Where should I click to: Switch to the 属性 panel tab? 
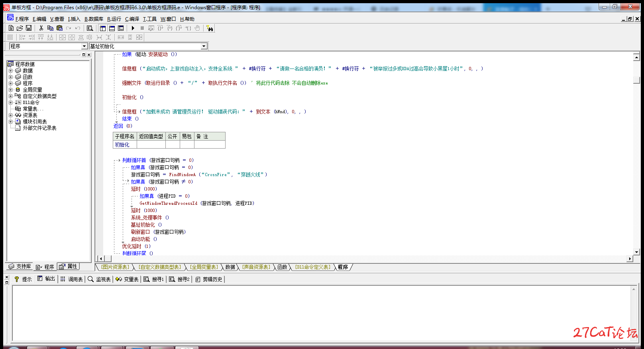(x=68, y=267)
